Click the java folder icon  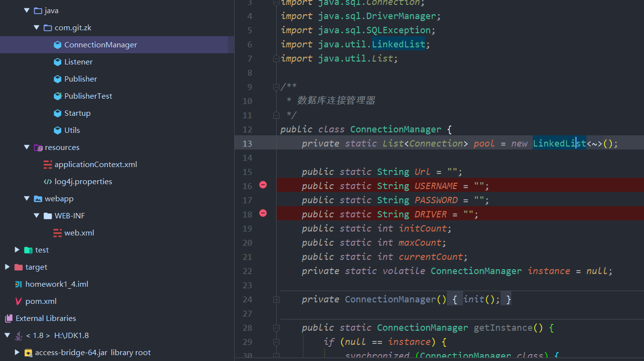pyautogui.click(x=38, y=10)
